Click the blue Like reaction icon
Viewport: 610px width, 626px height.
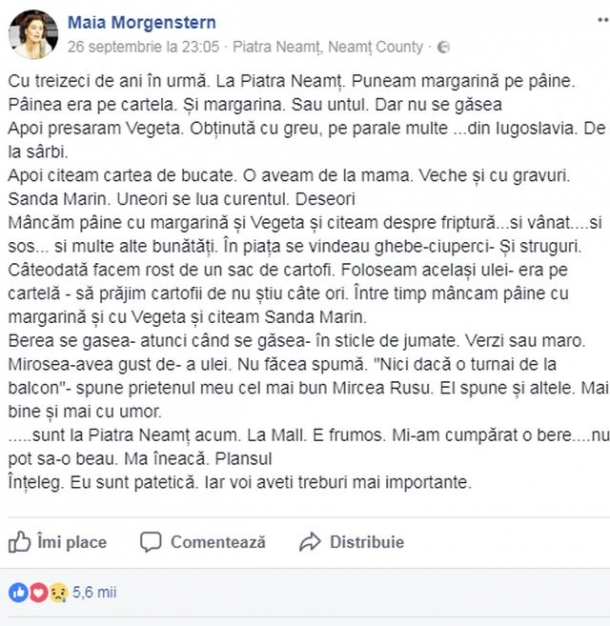17,592
